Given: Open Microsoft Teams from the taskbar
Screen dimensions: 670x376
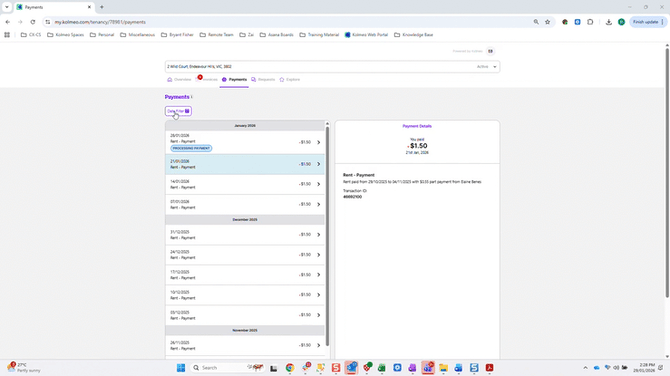Looking at the screenshot, I should 428,367.
